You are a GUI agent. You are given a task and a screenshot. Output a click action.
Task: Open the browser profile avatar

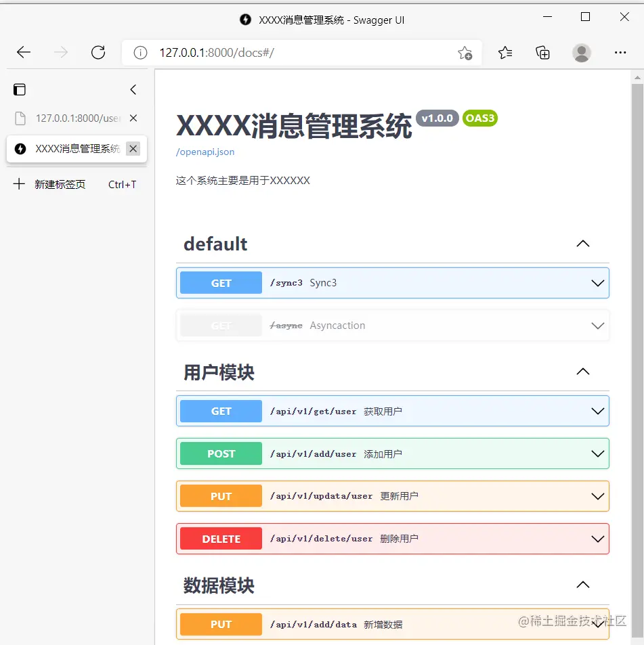click(x=582, y=53)
